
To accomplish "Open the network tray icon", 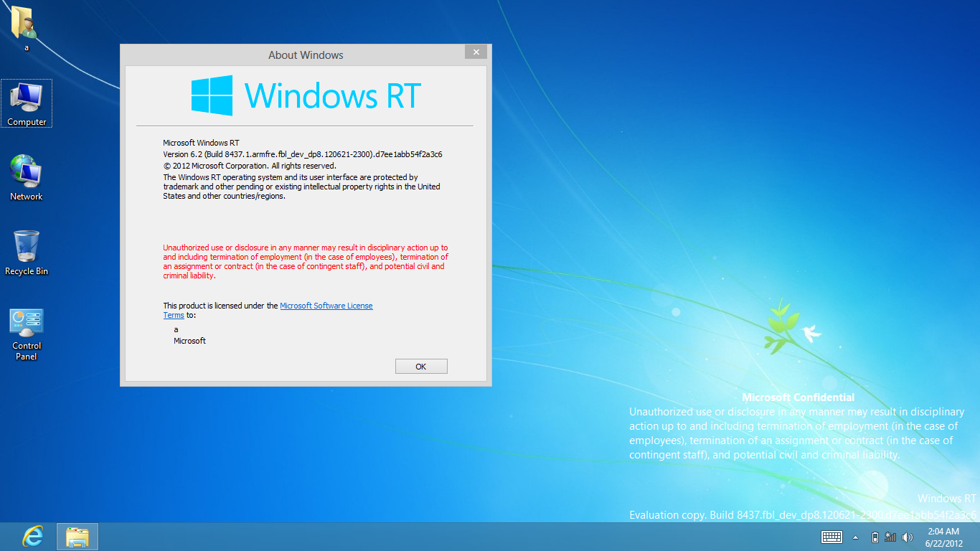I will (x=890, y=537).
